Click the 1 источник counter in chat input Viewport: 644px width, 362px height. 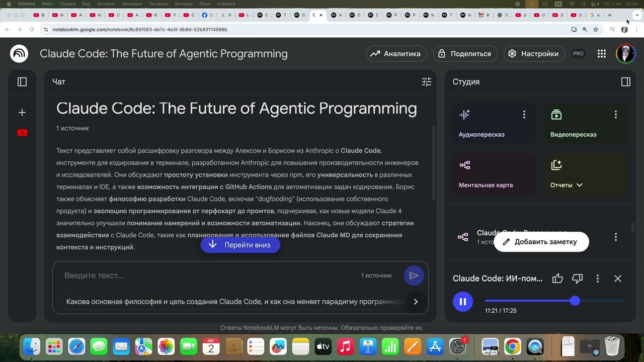[376, 276]
